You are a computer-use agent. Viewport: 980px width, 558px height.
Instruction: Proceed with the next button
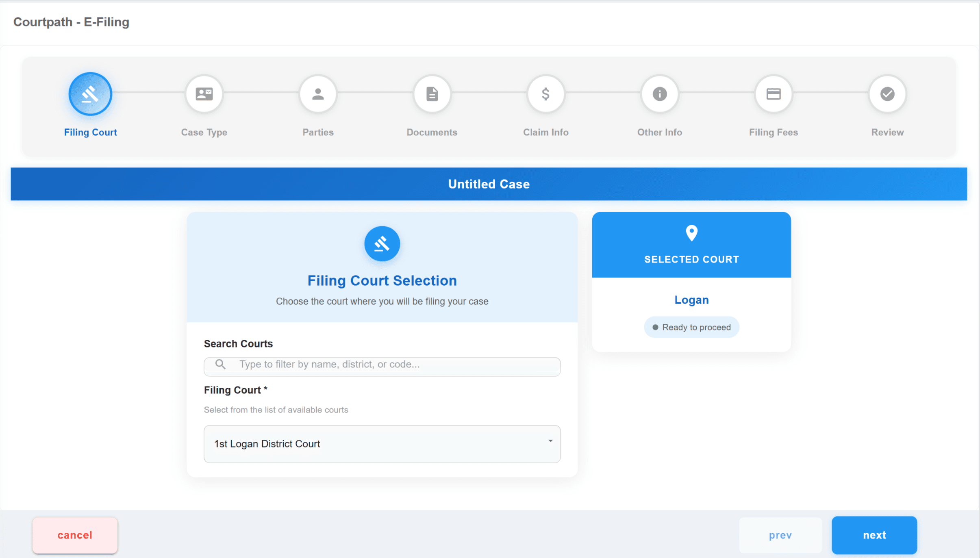pyautogui.click(x=874, y=535)
